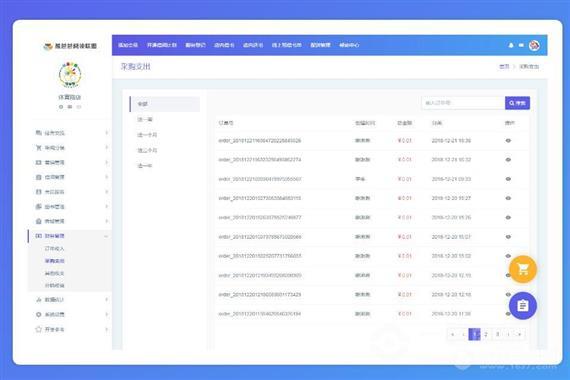570x380 pixels.
Task: Open the first item in the top navigation bar
Action: [x=128, y=45]
